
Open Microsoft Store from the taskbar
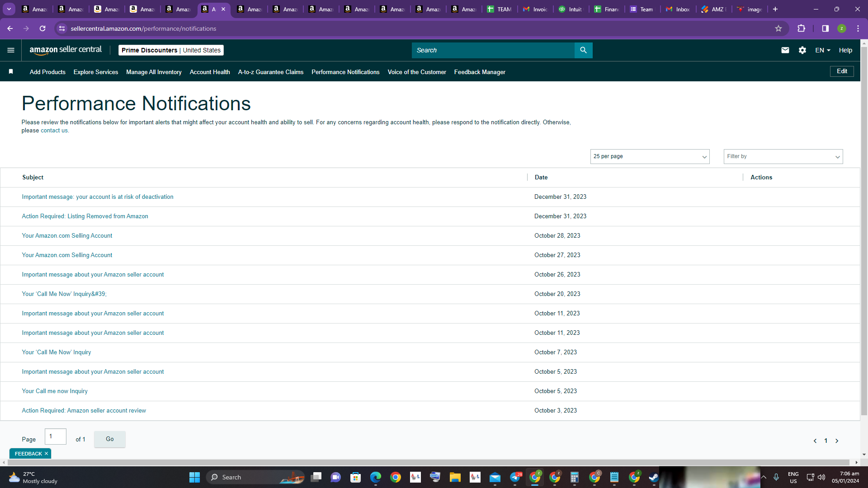pos(356,477)
